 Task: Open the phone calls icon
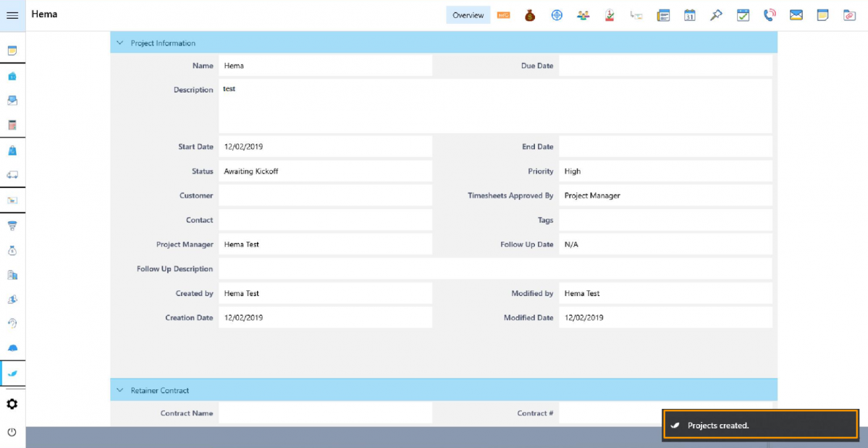tap(770, 15)
